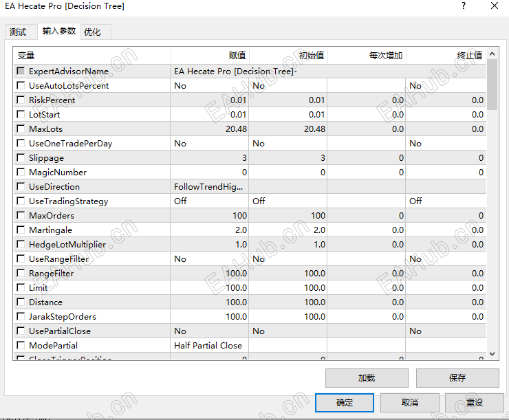
Task: Open the help question mark button
Action: pyautogui.click(x=464, y=5)
